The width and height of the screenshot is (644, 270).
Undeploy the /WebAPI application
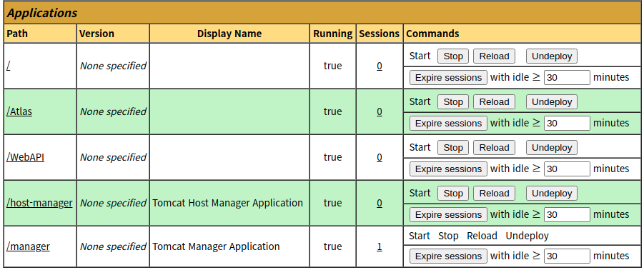[552, 148]
